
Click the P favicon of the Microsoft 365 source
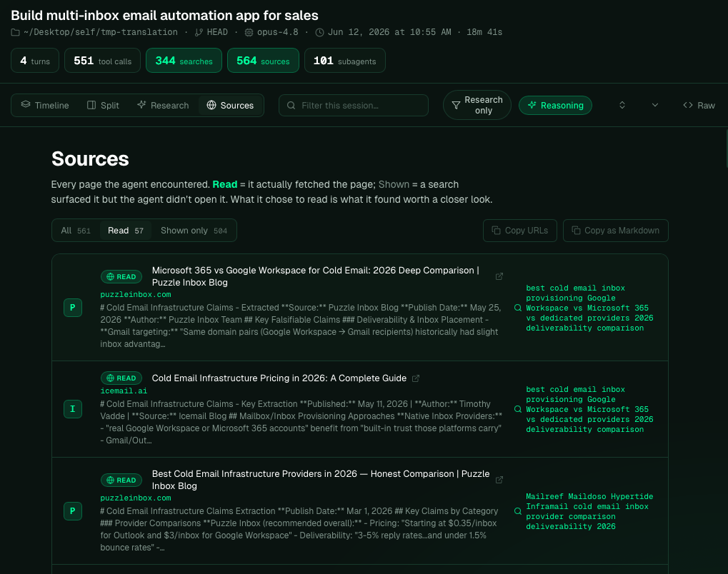click(73, 308)
